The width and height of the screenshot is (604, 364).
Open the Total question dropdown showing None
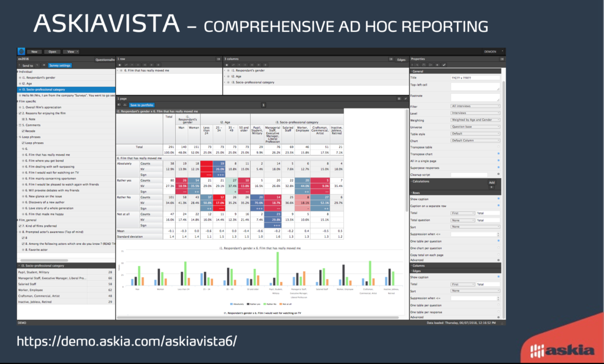(463, 220)
